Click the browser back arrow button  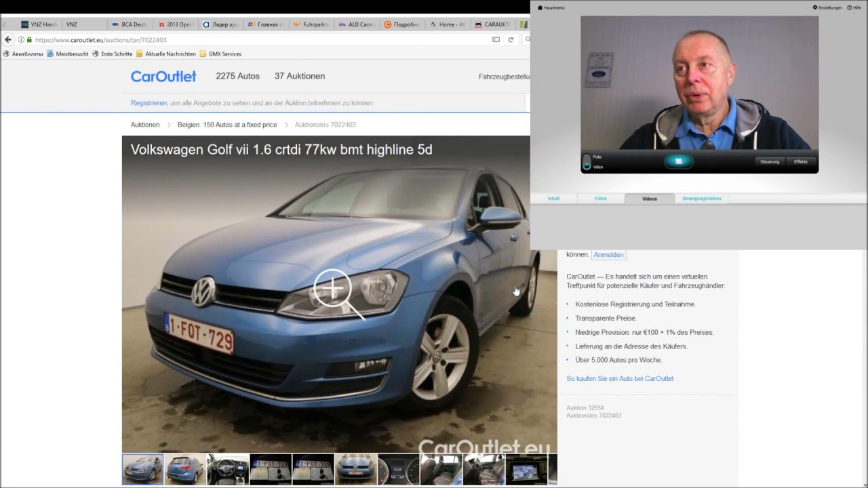coord(8,40)
